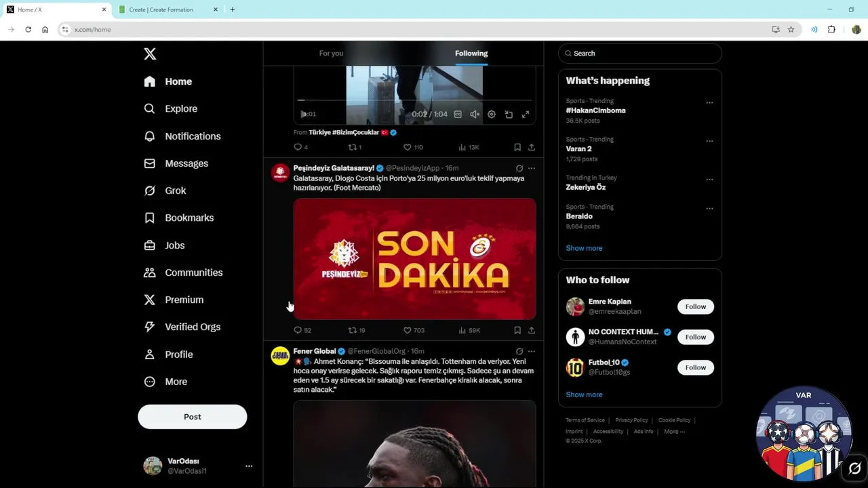Reload the page in browser
This screenshot has height=488, width=868.
click(28, 30)
